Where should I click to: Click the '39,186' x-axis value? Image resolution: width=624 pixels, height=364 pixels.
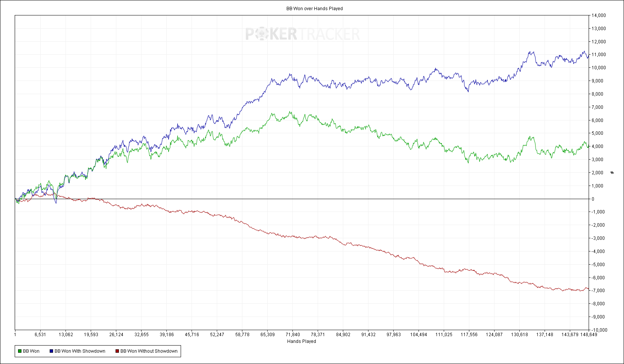click(x=167, y=335)
